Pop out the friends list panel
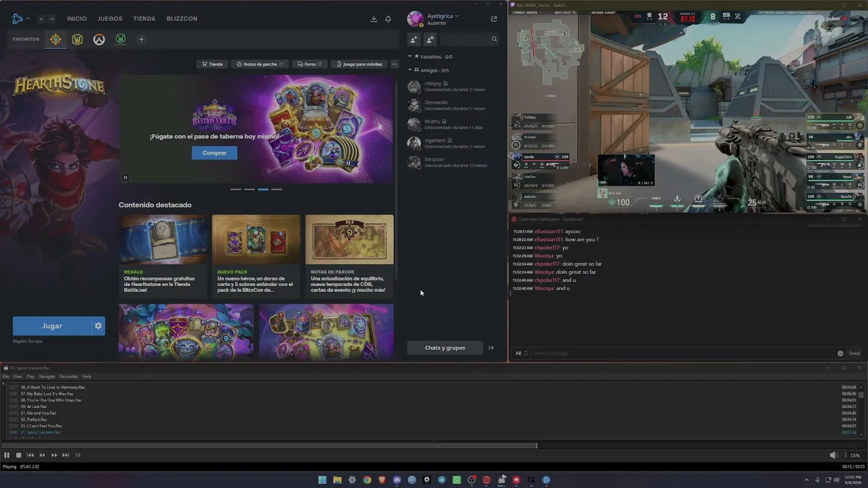The image size is (868, 488). click(494, 19)
